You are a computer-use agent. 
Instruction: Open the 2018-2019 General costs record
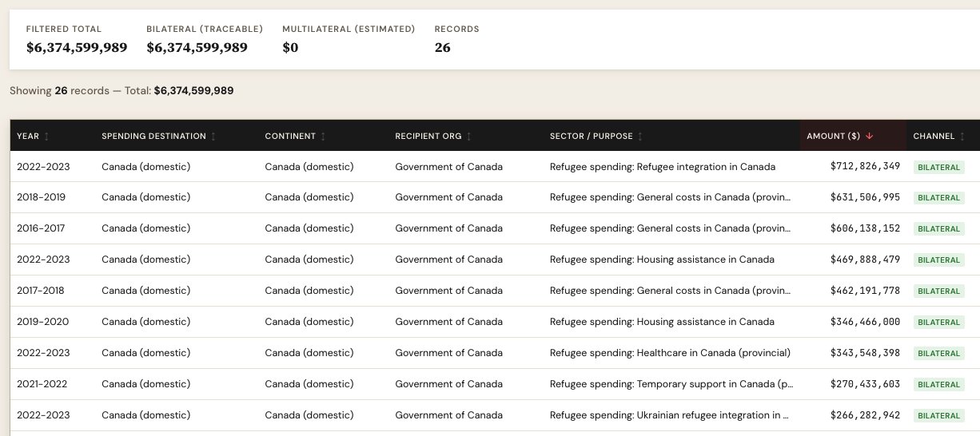tap(670, 198)
